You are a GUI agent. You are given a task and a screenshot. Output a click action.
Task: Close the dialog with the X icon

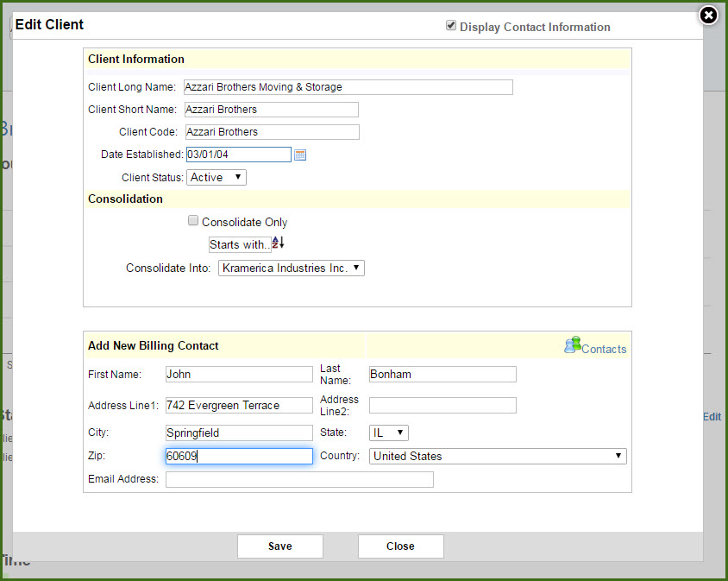point(708,16)
